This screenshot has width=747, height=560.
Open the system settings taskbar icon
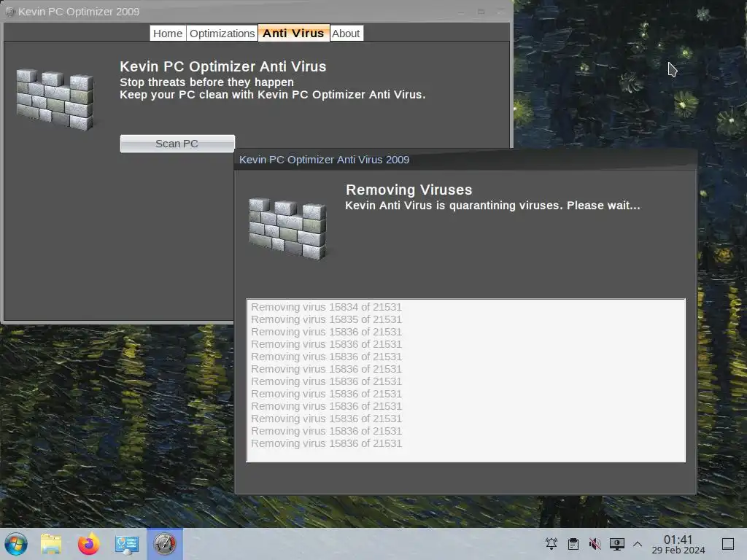click(x=127, y=544)
